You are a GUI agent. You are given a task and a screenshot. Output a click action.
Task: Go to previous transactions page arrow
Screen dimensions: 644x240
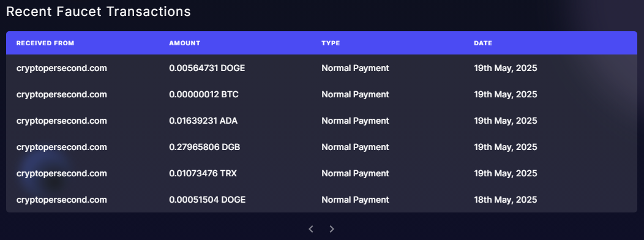(311, 229)
